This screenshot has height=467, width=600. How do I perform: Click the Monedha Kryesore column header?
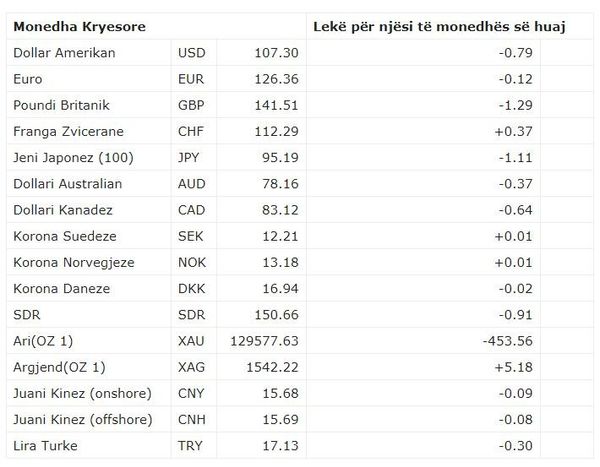(x=80, y=27)
